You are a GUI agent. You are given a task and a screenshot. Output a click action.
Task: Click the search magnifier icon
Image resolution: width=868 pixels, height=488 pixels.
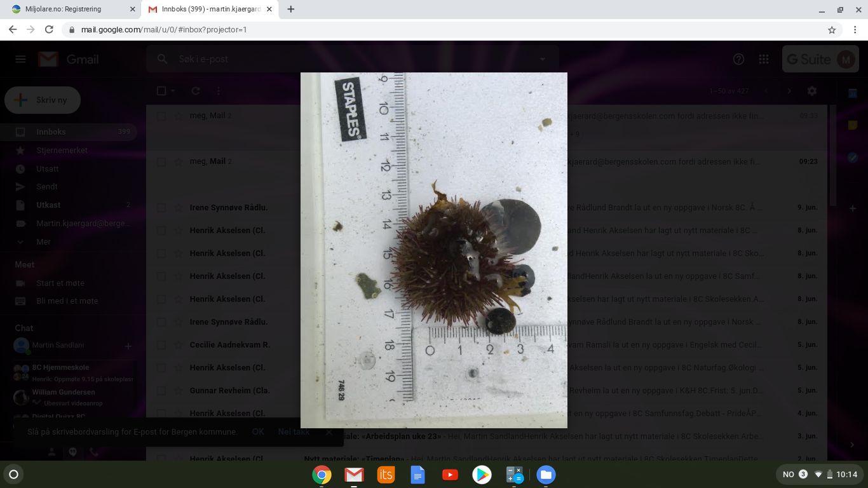pos(163,59)
